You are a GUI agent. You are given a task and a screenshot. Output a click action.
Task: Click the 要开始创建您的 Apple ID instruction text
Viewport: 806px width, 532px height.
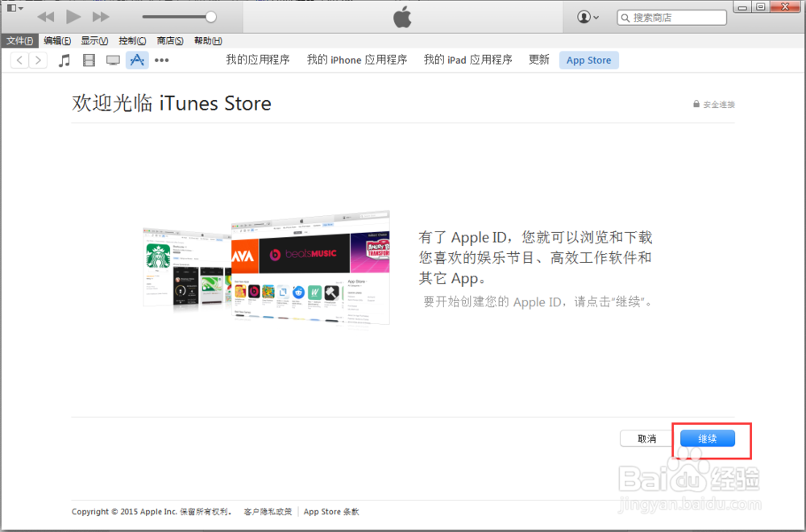[538, 301]
